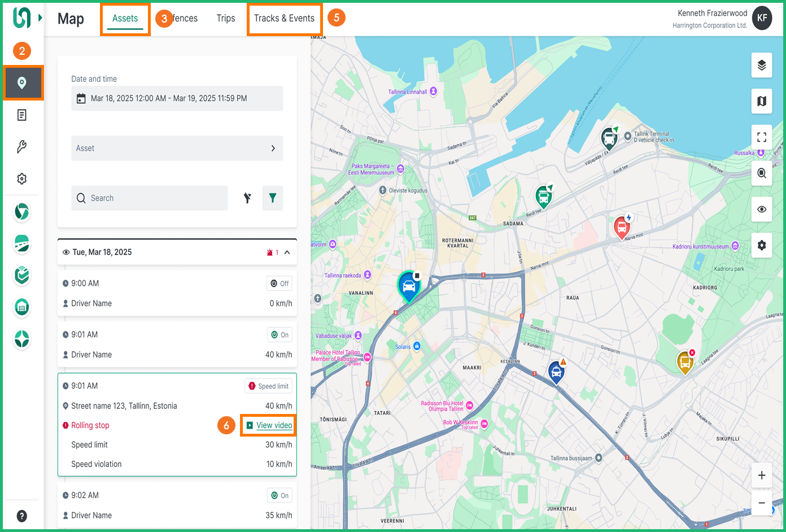Open the Map location pin sidebar icon

[x=22, y=83]
